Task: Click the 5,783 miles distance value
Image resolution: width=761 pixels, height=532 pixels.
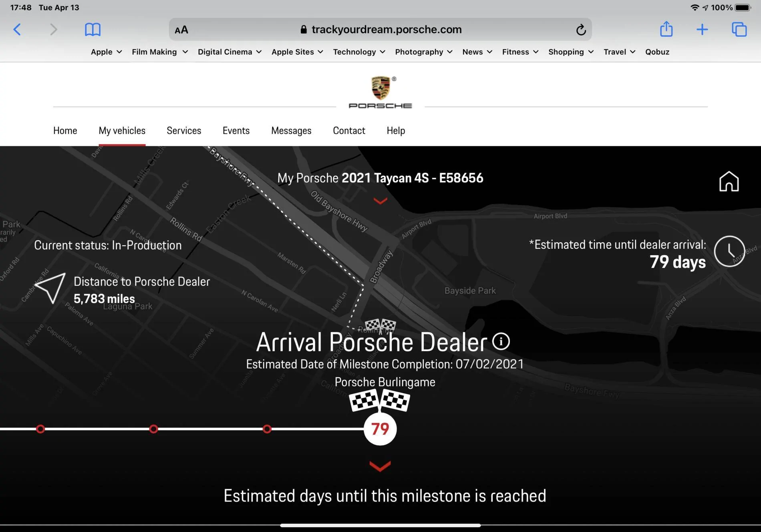Action: coord(104,299)
